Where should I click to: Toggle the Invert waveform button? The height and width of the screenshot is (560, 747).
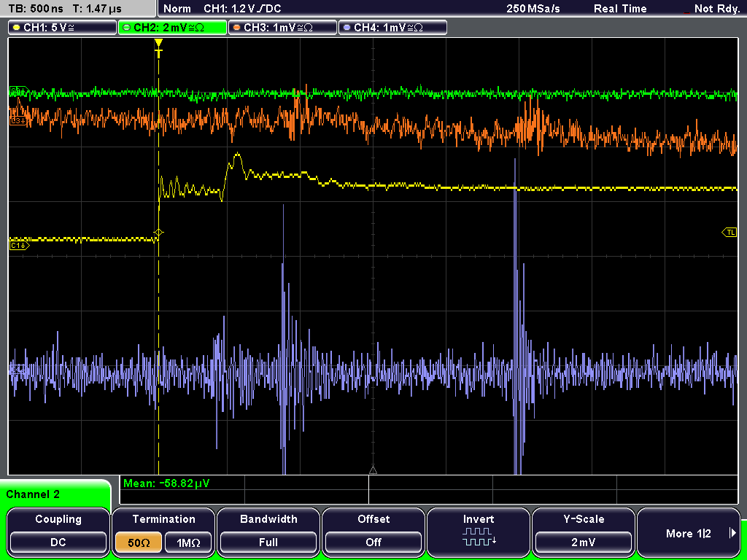point(479,532)
